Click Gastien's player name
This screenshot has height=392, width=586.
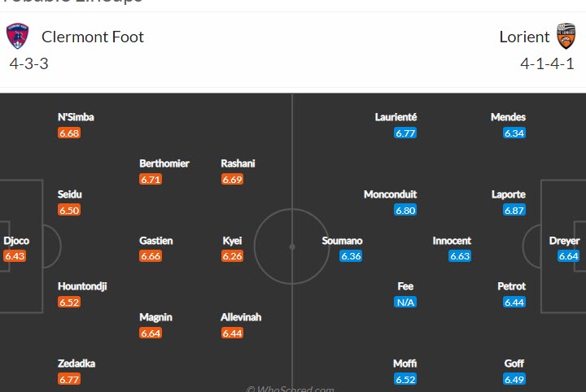155,241
